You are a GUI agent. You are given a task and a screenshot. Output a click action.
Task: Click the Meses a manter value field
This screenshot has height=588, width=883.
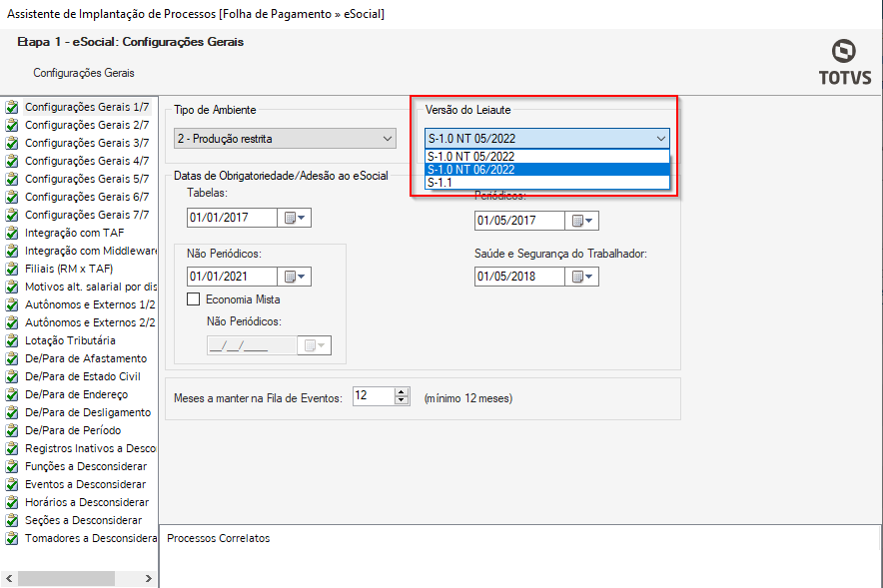pos(374,396)
